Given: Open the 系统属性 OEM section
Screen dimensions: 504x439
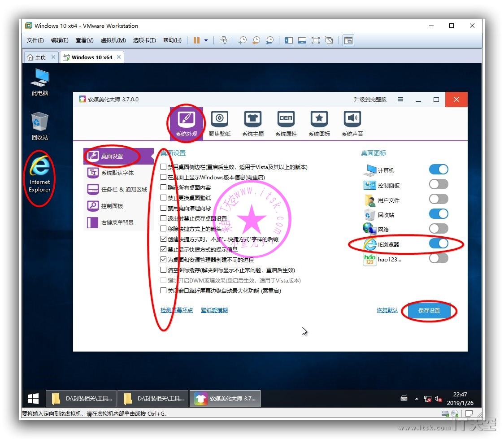Looking at the screenshot, I should (286, 124).
